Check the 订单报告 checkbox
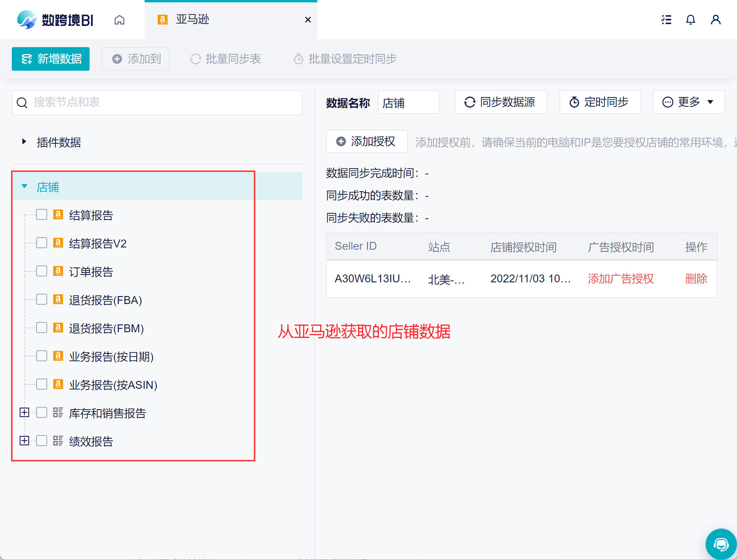 (x=42, y=271)
